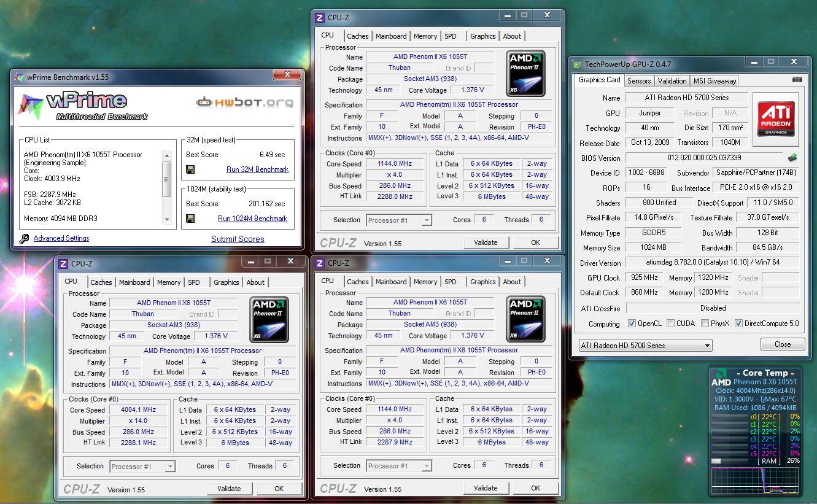Open the Advanced Settings link in wPrime

pos(61,238)
